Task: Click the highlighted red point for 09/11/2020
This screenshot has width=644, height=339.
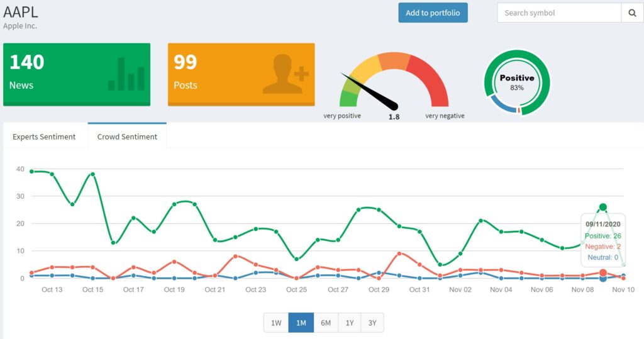Action: 603,272
